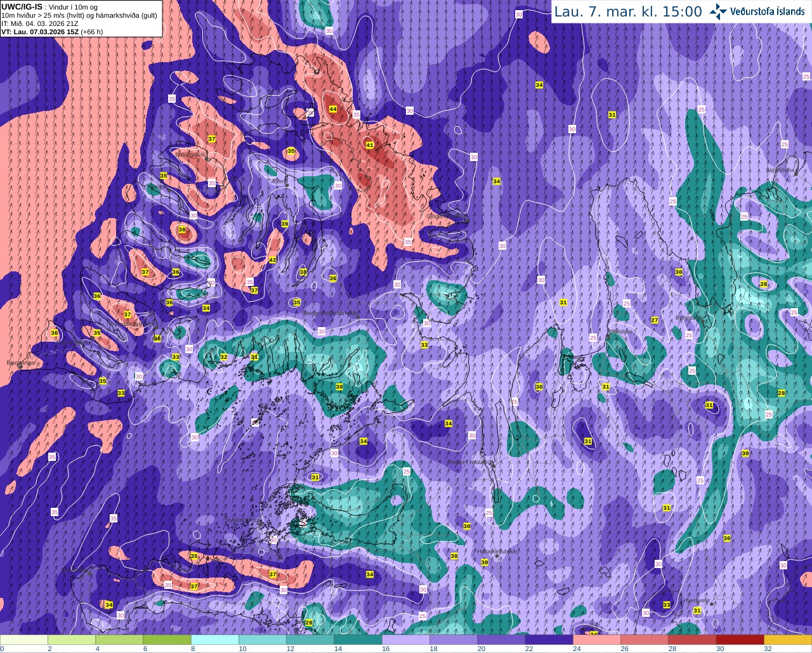Viewport: 812px width, 653px height.
Task: Pick the dark indigo 22–24 legend swatch
Action: pos(549,640)
